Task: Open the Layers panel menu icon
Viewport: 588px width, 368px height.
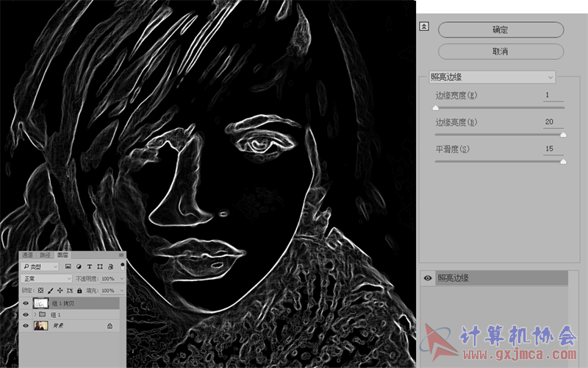Action: click(x=121, y=255)
